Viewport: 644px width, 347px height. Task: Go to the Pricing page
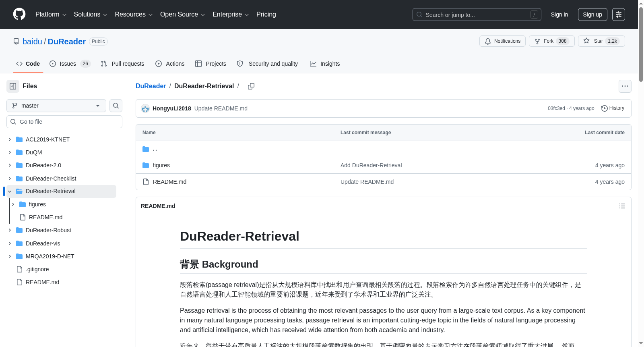click(x=266, y=15)
